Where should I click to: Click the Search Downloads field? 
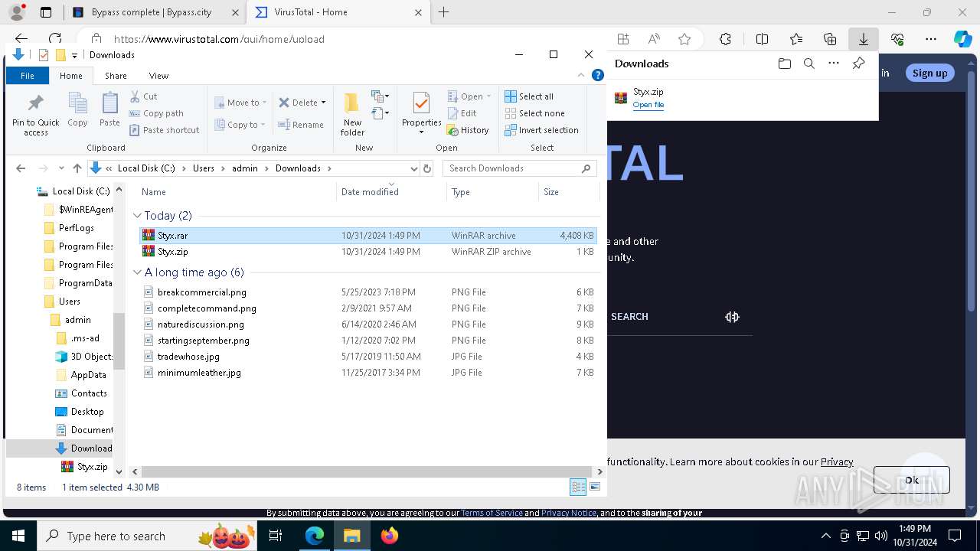tap(521, 168)
